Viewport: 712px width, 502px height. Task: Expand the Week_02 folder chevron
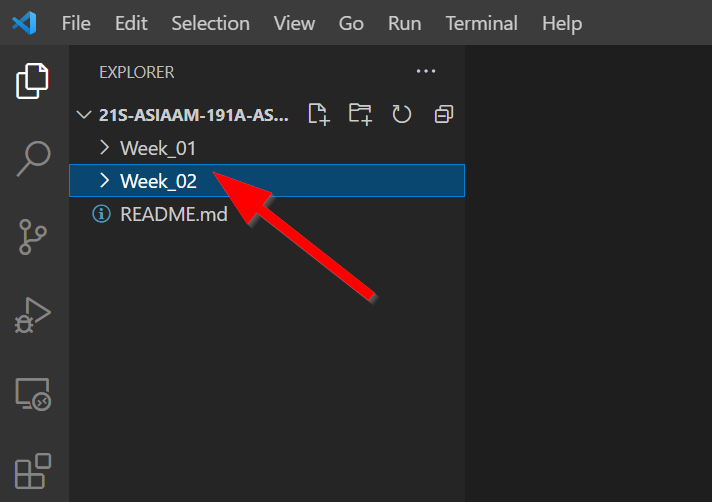104,181
